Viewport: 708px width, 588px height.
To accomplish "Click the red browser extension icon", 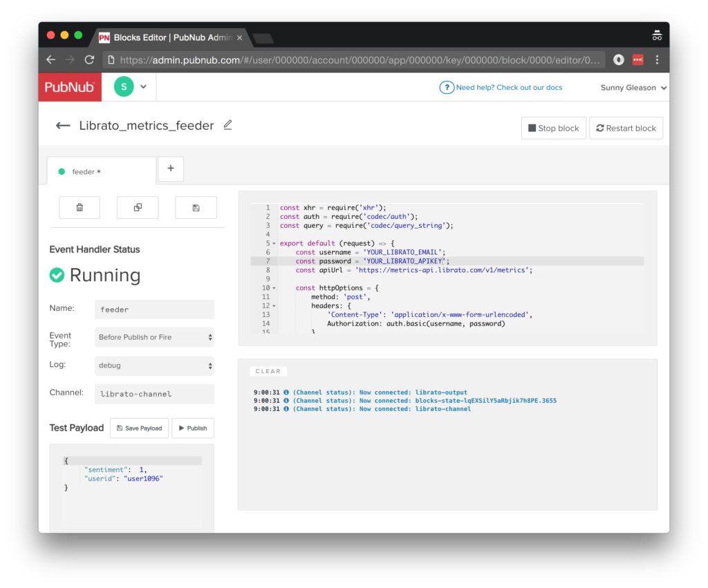I will [638, 60].
